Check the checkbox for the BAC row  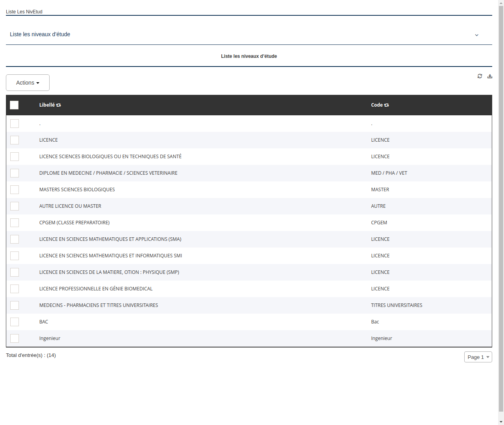15,322
